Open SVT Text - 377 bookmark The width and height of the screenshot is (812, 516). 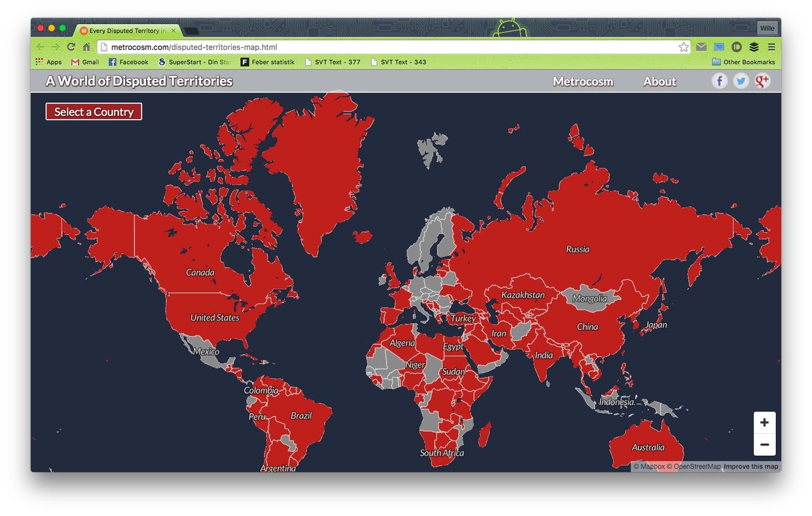coord(332,62)
